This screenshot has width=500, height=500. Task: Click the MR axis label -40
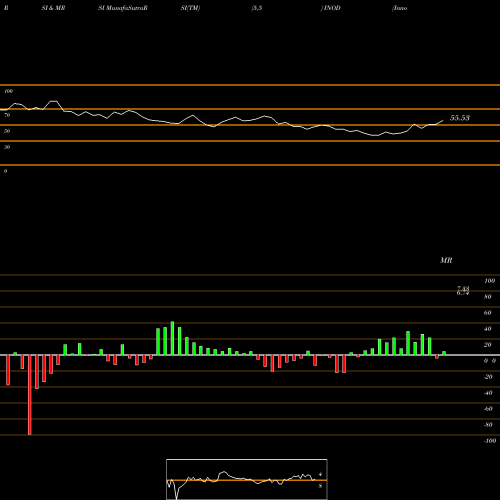(488, 393)
